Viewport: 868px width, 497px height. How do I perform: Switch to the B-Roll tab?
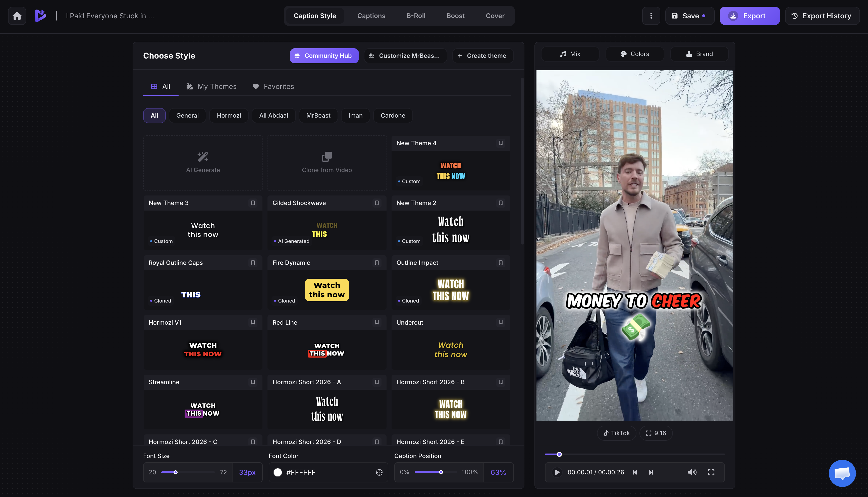click(x=416, y=16)
